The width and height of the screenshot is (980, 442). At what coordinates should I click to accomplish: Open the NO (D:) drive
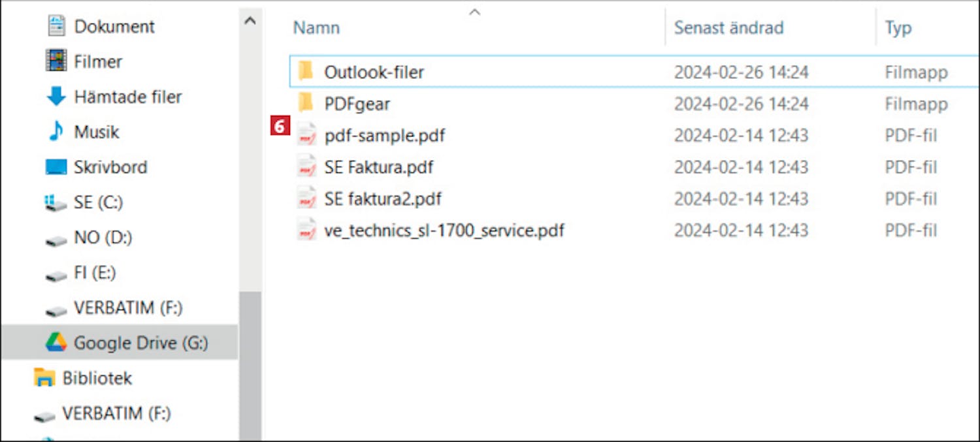[103, 238]
